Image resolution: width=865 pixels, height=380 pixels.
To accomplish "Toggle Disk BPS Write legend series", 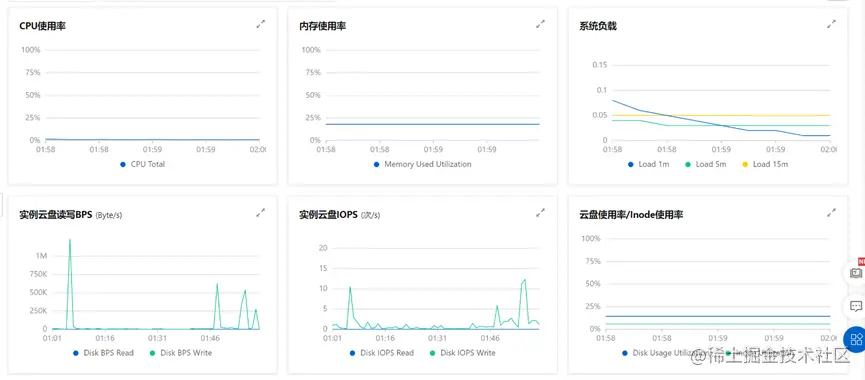I will pos(180,352).
